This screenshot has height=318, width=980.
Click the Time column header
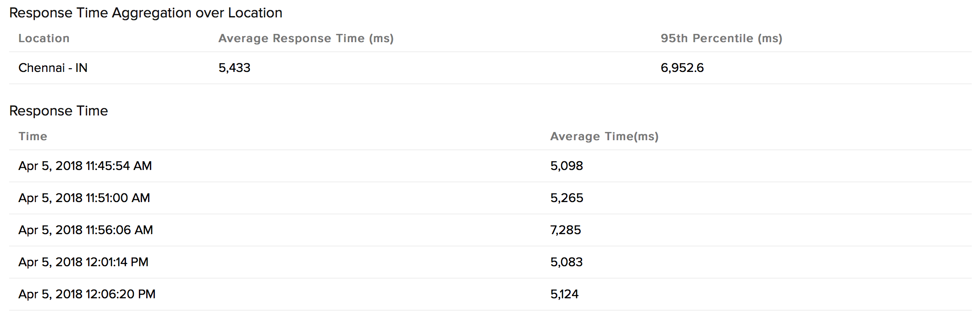point(33,137)
